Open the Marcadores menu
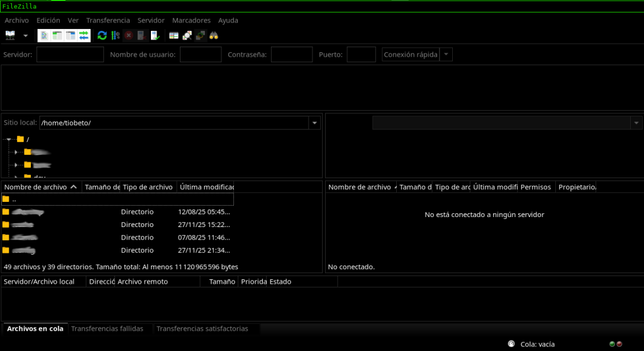The height and width of the screenshot is (351, 644). pos(191,20)
